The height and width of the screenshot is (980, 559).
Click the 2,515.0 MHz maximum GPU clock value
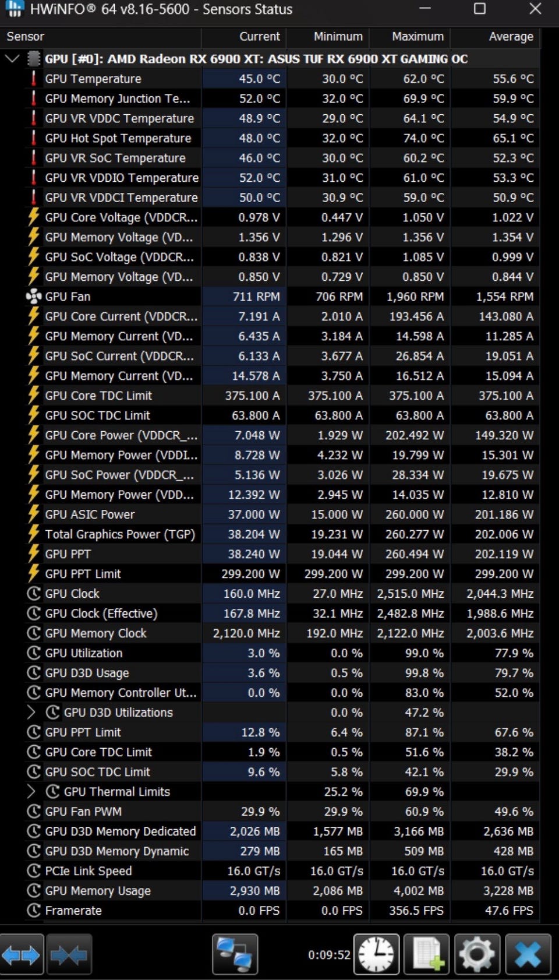[x=411, y=594]
